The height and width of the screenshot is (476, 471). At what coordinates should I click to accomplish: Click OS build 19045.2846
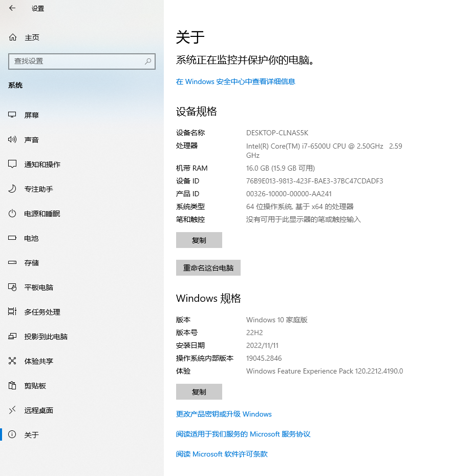point(264,358)
